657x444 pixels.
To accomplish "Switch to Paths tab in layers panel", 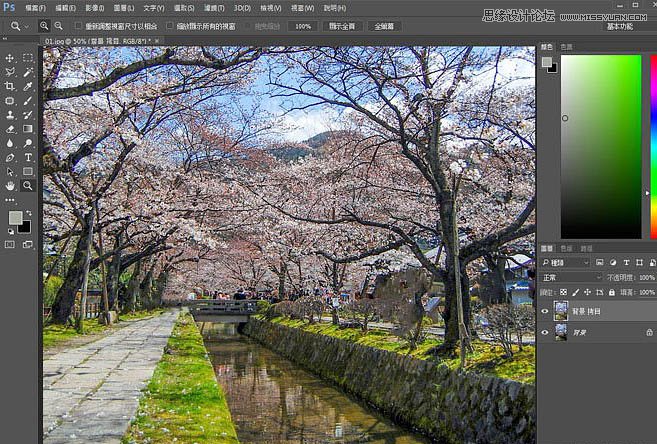I will [x=586, y=248].
